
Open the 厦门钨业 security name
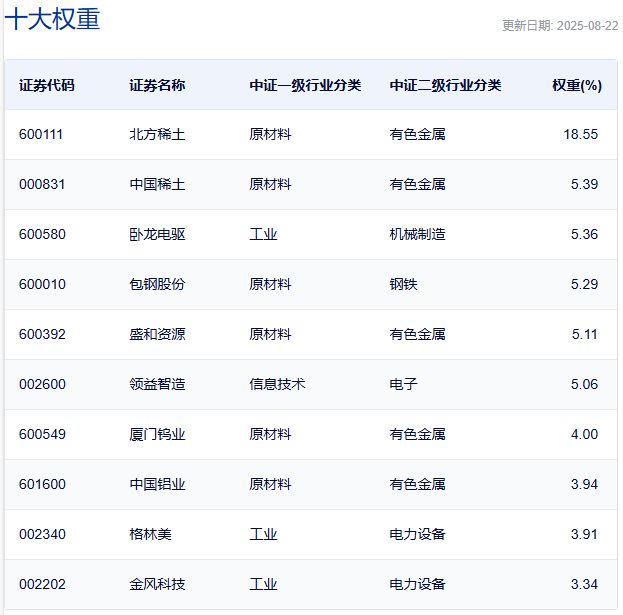pos(157,434)
